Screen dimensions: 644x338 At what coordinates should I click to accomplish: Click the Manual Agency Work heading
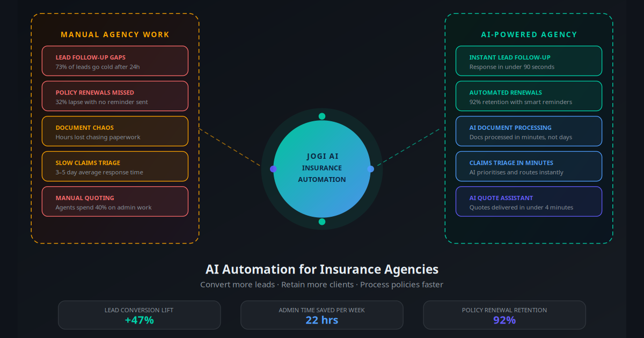pos(115,35)
